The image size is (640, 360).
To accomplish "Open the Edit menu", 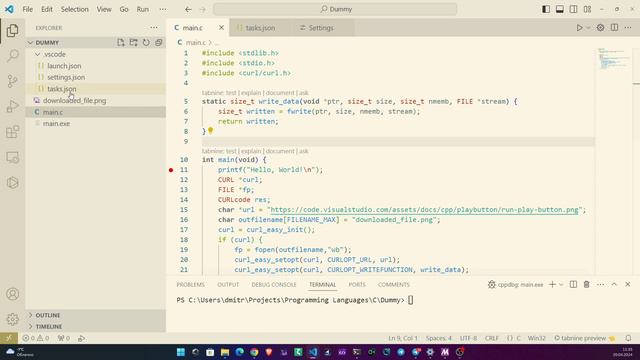I will click(47, 9).
